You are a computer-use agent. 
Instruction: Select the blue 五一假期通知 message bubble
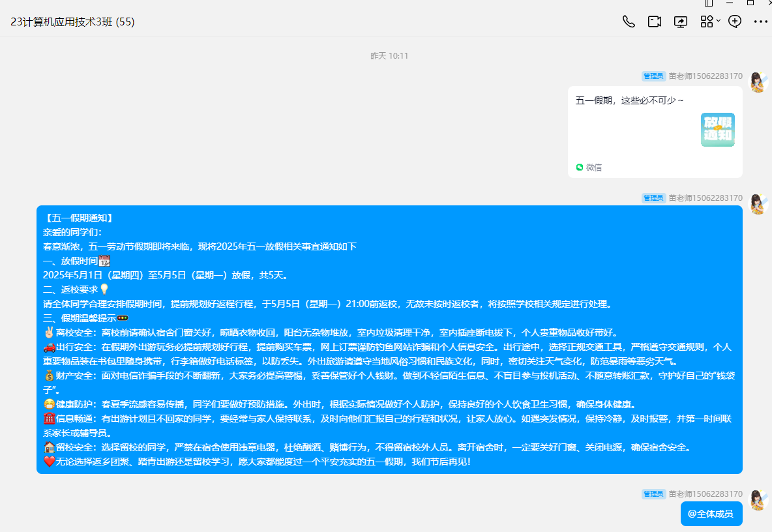(389, 339)
